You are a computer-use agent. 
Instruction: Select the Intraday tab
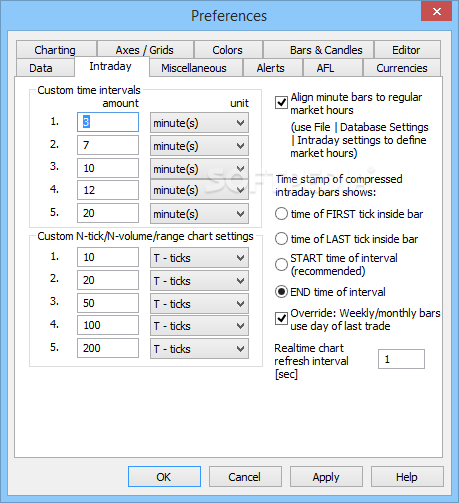click(112, 66)
